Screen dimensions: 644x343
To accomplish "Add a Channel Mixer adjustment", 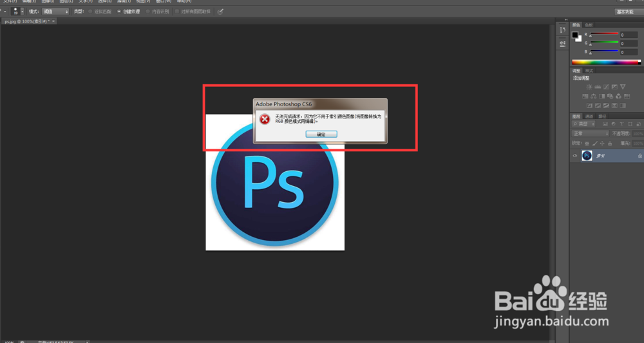I will click(618, 97).
